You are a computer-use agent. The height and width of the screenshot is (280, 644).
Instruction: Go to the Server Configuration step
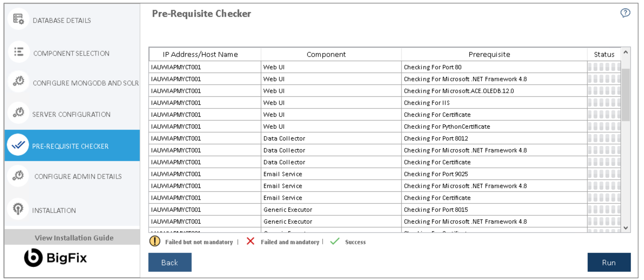click(x=71, y=114)
